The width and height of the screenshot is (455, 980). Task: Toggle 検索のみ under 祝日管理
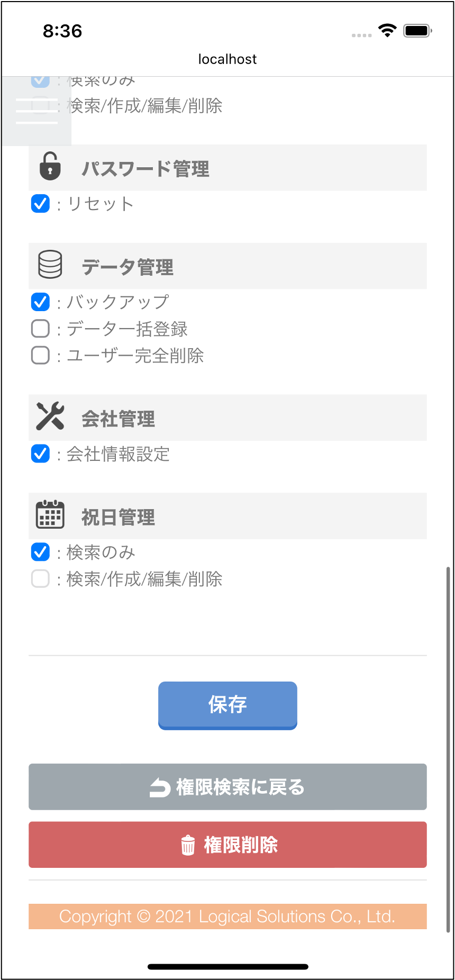(x=41, y=552)
